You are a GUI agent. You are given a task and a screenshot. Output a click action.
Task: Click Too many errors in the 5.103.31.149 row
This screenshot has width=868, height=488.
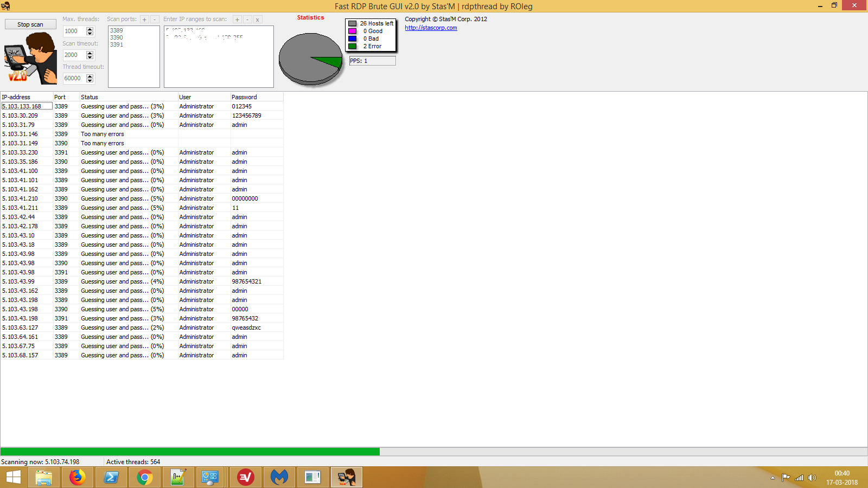pos(103,143)
